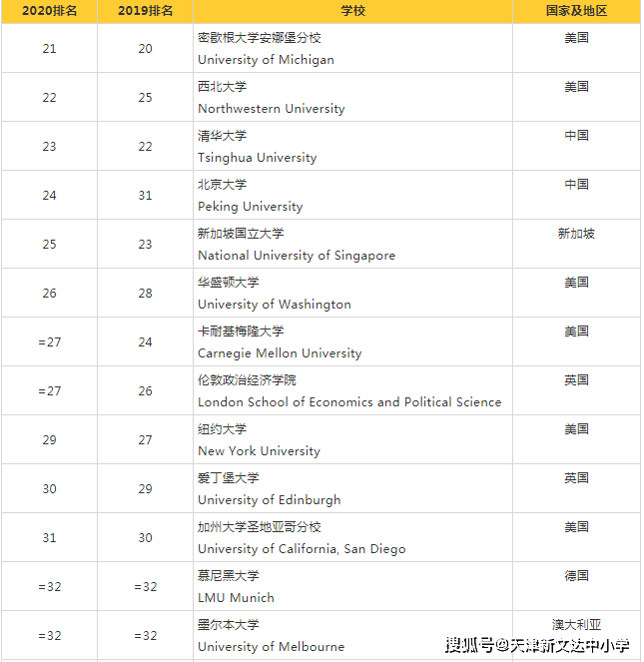This screenshot has width=644, height=662.
Task: Select the country cell 澳大利亚
Action: click(576, 625)
